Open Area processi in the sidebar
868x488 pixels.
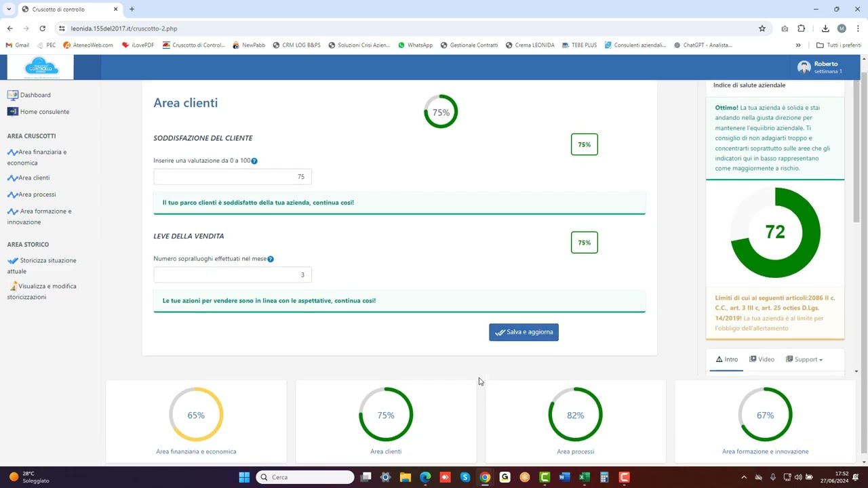point(37,195)
